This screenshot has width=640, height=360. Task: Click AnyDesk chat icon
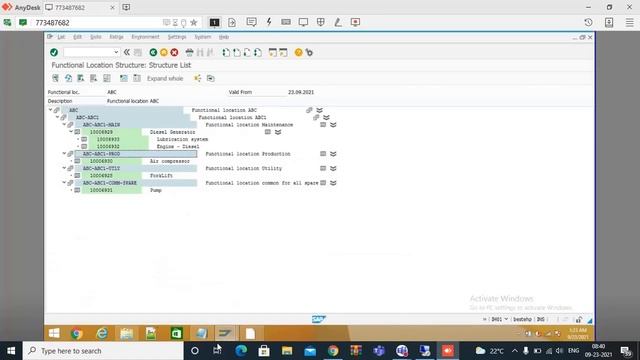[251, 22]
